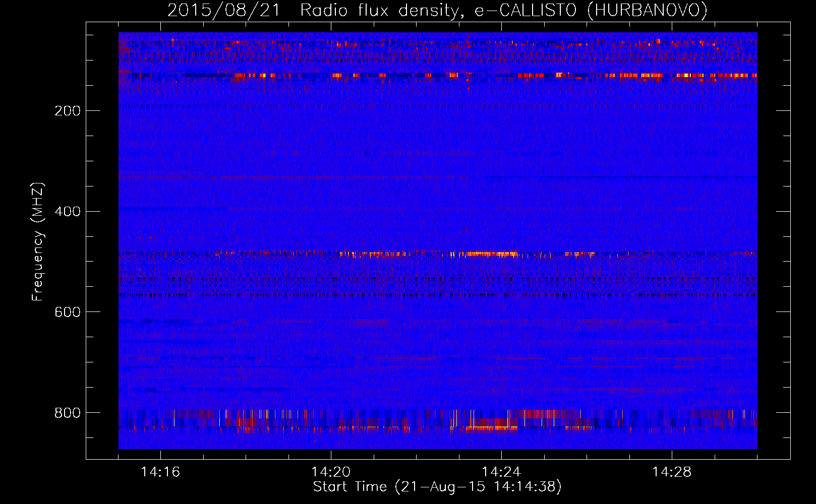Screen dimensions: 816x504
Task: Click the "Start Time (21-Aug-15 14:14:38)" axis label
Action: tap(437, 487)
